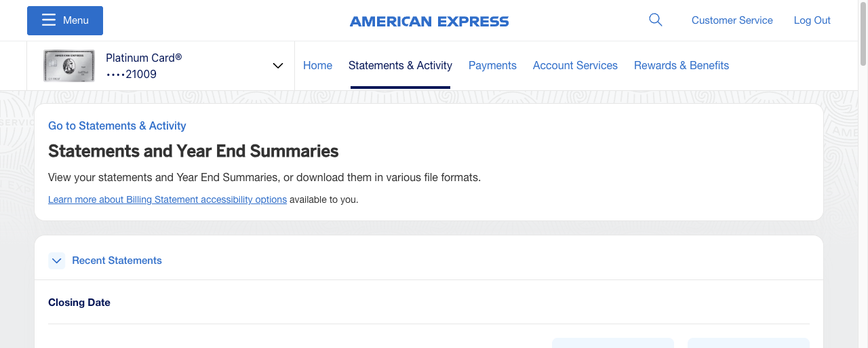
Task: Open Billing Statement accessibility options link
Action: (x=167, y=199)
